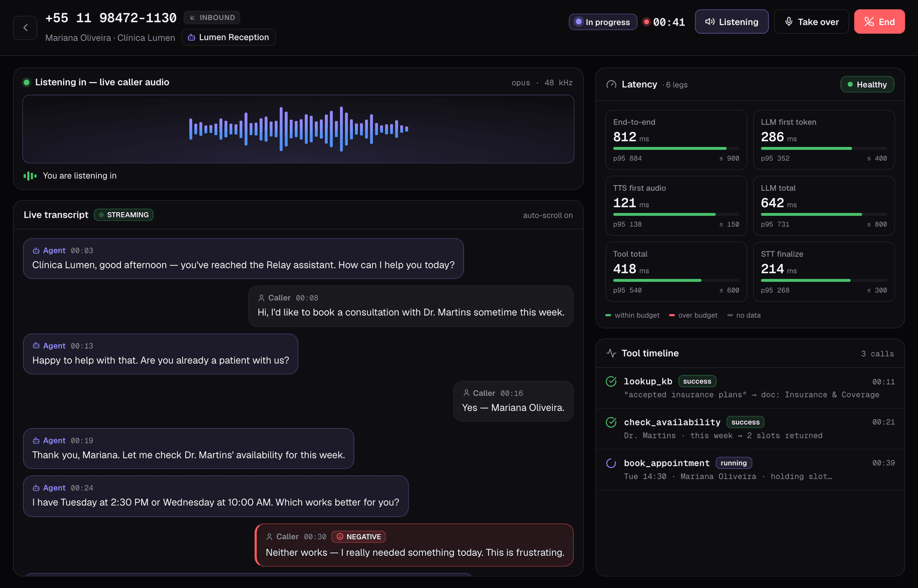Click the 'running' status tag

(x=734, y=463)
